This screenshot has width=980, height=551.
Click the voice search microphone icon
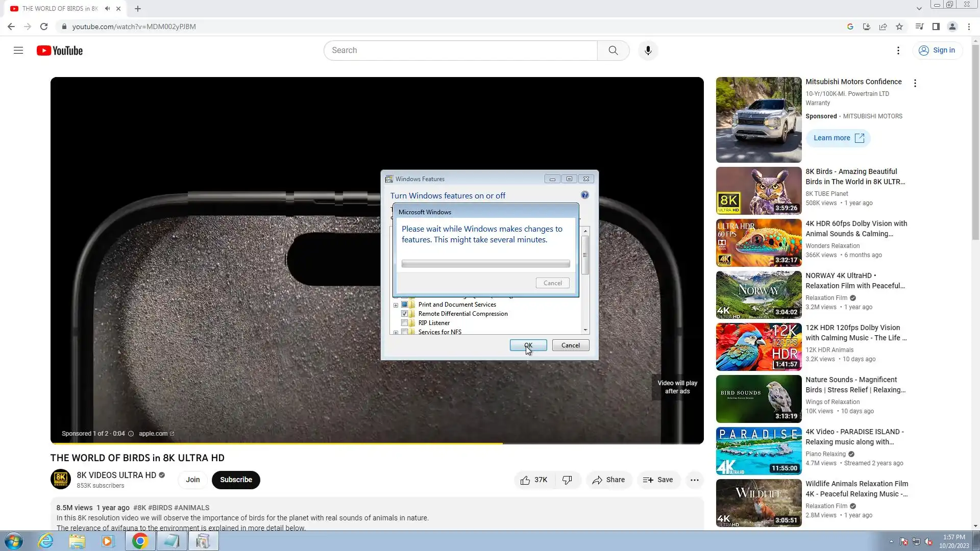[x=648, y=51]
